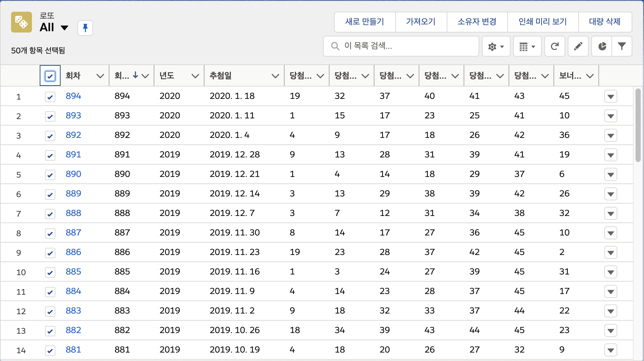644x361 pixels.
Task: Open the All list view dropdown
Action: pos(64,28)
